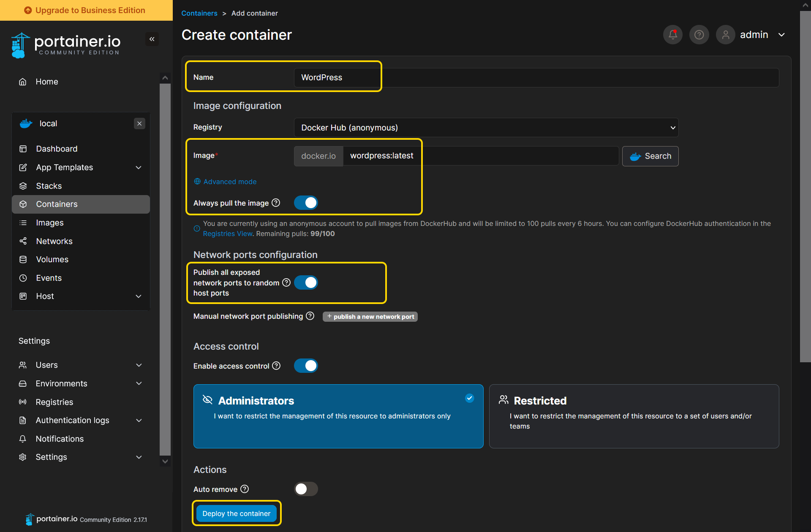Go to Dashboard in the sidebar
Screen dimensions: 811x532
tap(81, 149)
